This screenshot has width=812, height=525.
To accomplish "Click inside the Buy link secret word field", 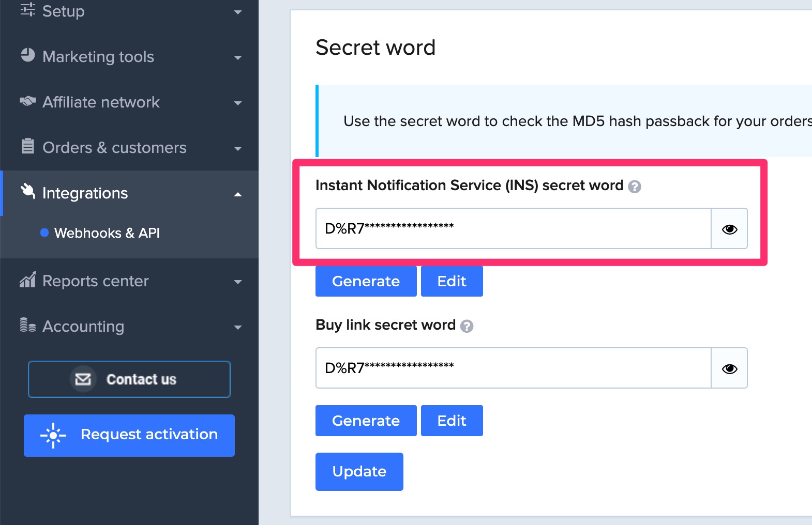I will click(514, 368).
